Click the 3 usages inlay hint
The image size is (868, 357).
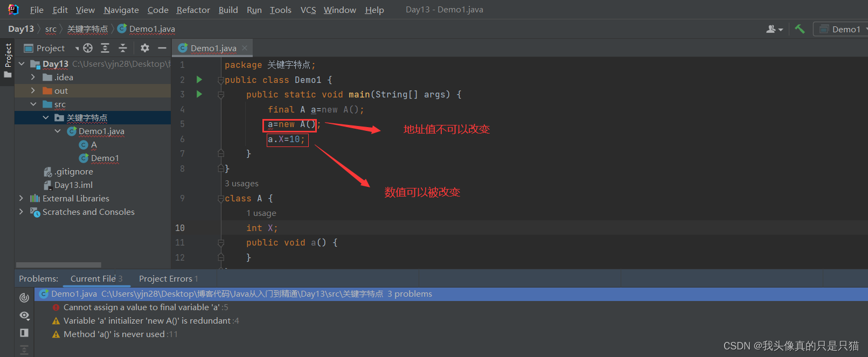241,184
